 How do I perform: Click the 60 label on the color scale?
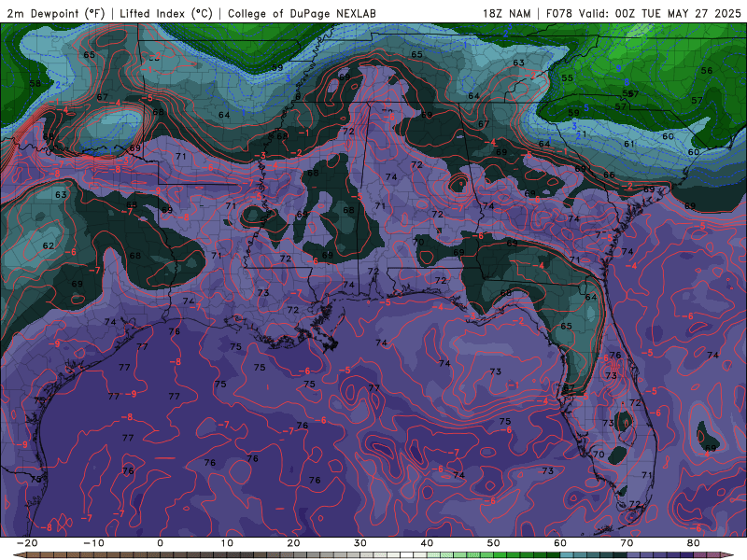point(560,543)
